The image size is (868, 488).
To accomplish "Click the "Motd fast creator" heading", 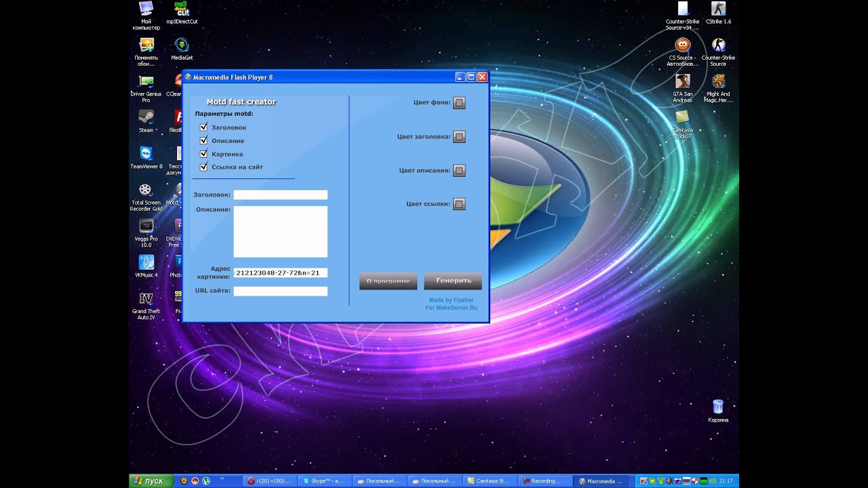I will (x=241, y=102).
